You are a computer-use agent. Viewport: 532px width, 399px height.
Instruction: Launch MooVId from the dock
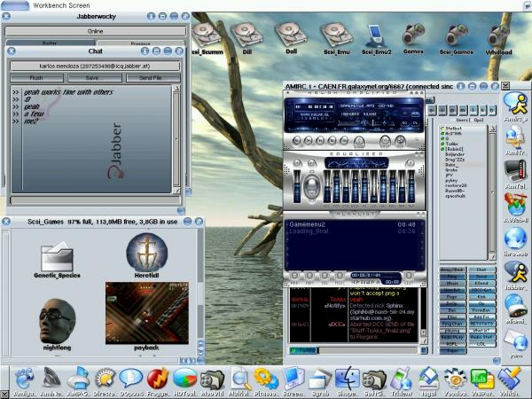coord(212,381)
